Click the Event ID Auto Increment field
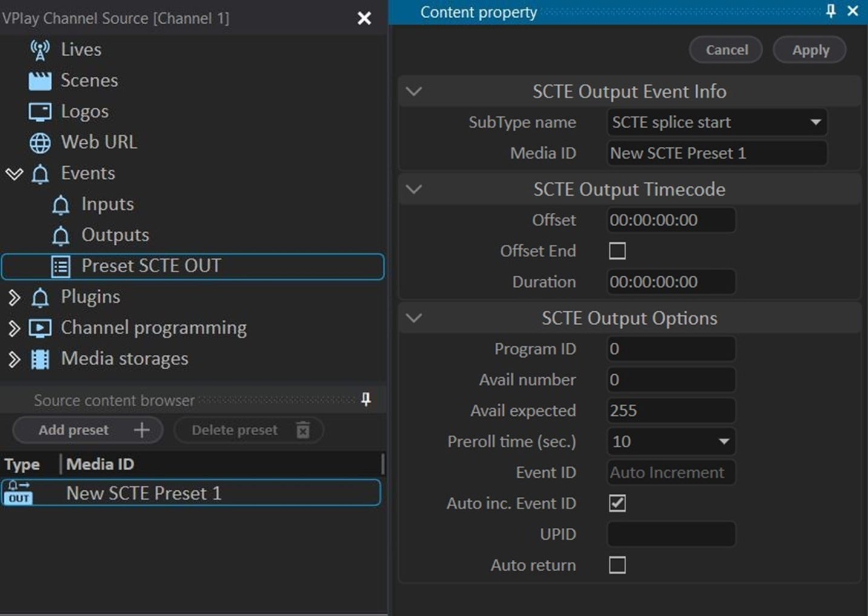 pyautogui.click(x=671, y=472)
